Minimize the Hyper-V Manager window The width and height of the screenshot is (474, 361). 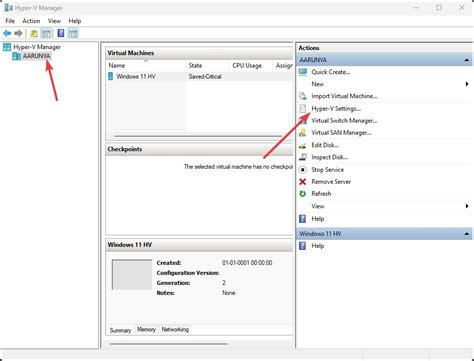416,7
